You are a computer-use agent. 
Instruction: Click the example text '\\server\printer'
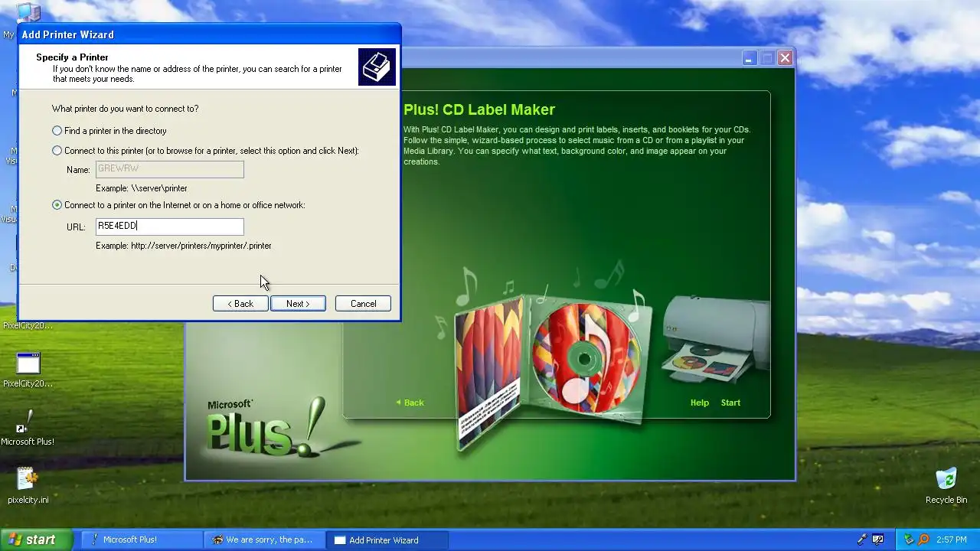pyautogui.click(x=158, y=188)
